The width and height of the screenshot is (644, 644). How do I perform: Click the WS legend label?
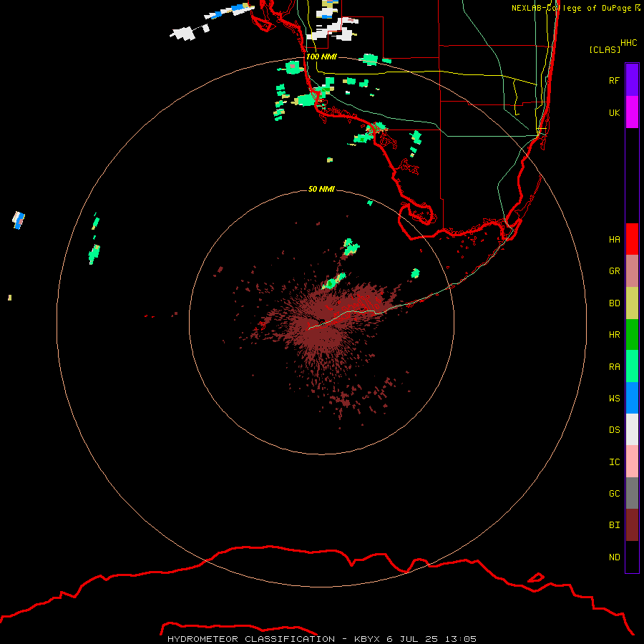(x=615, y=398)
